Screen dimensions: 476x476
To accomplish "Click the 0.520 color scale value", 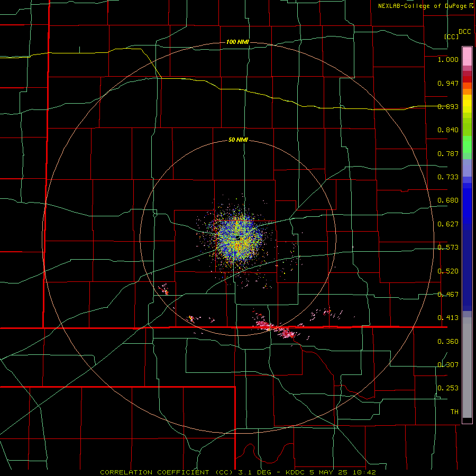I will (x=448, y=271).
